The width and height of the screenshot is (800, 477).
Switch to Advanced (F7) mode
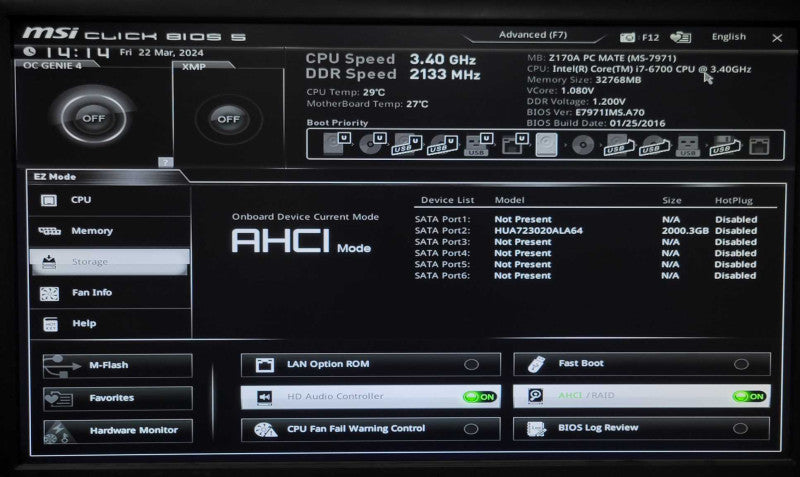pos(533,35)
